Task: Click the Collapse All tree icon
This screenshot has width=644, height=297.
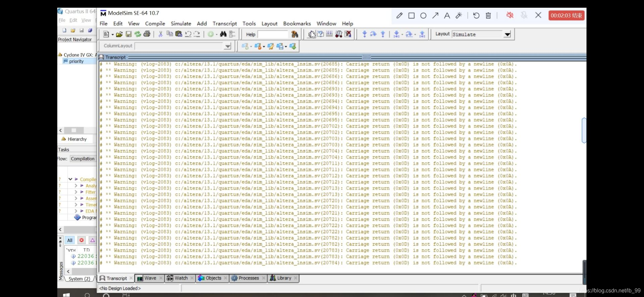Action: click(232, 34)
